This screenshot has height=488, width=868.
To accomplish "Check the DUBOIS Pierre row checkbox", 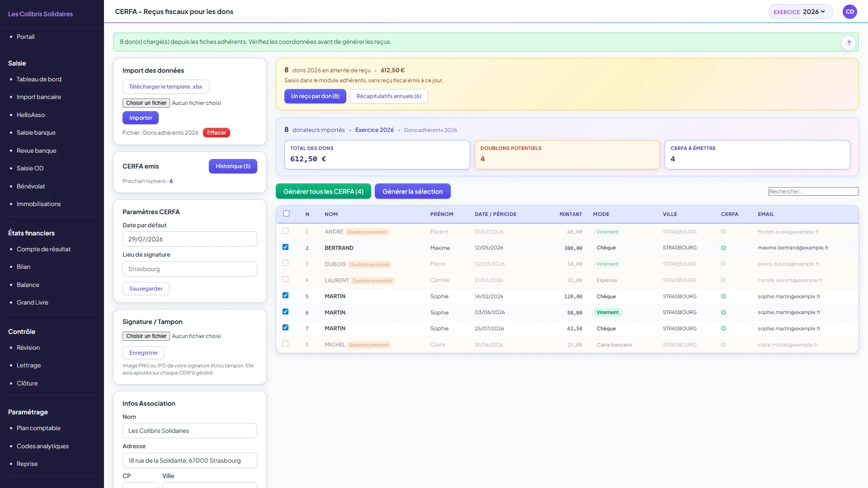I will (x=285, y=263).
